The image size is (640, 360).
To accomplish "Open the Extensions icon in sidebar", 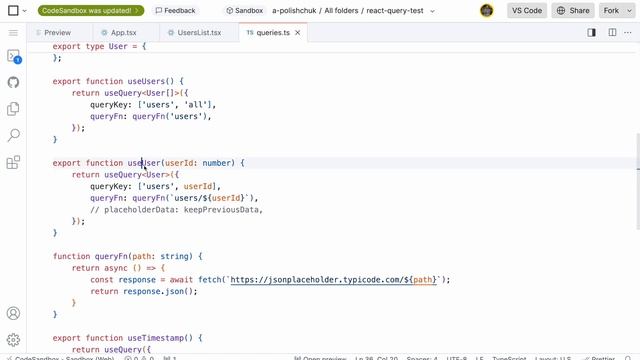I will [13, 162].
